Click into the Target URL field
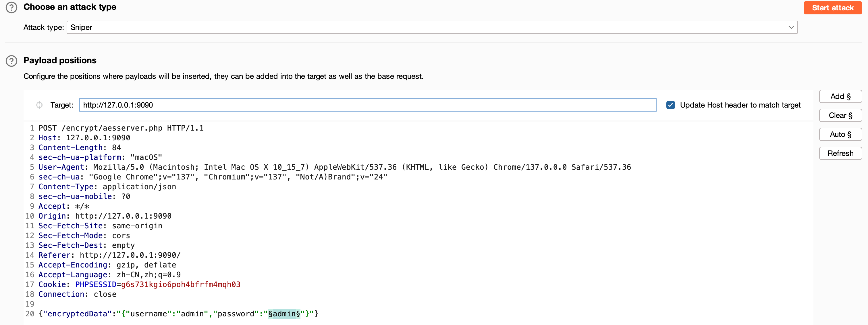The height and width of the screenshot is (325, 868). 368,105
